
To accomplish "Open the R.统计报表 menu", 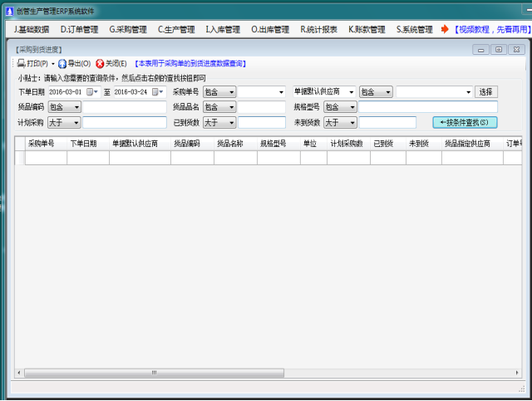I will point(318,29).
